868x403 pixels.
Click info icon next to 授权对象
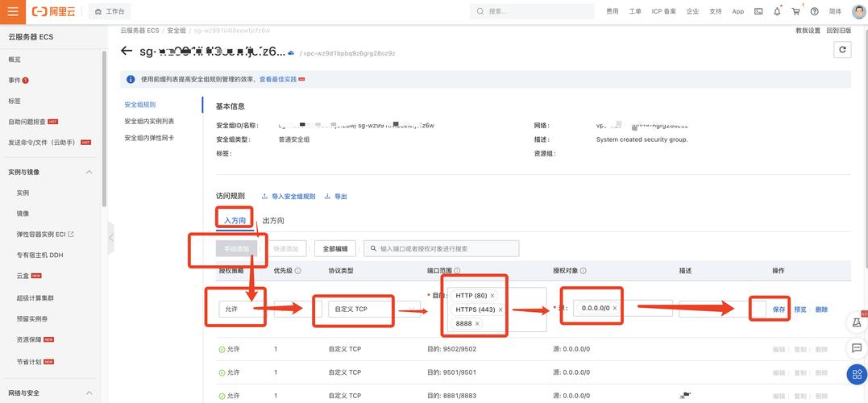(x=584, y=272)
